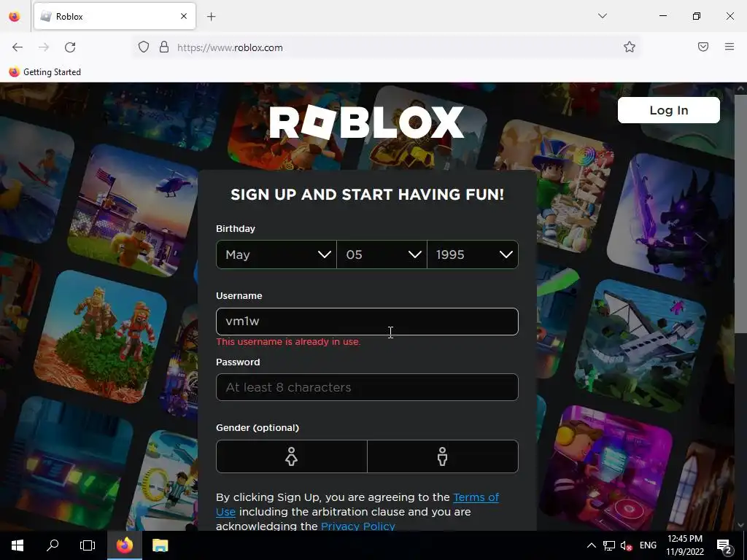Select the female gender option
The height and width of the screenshot is (560, 747).
point(292,456)
